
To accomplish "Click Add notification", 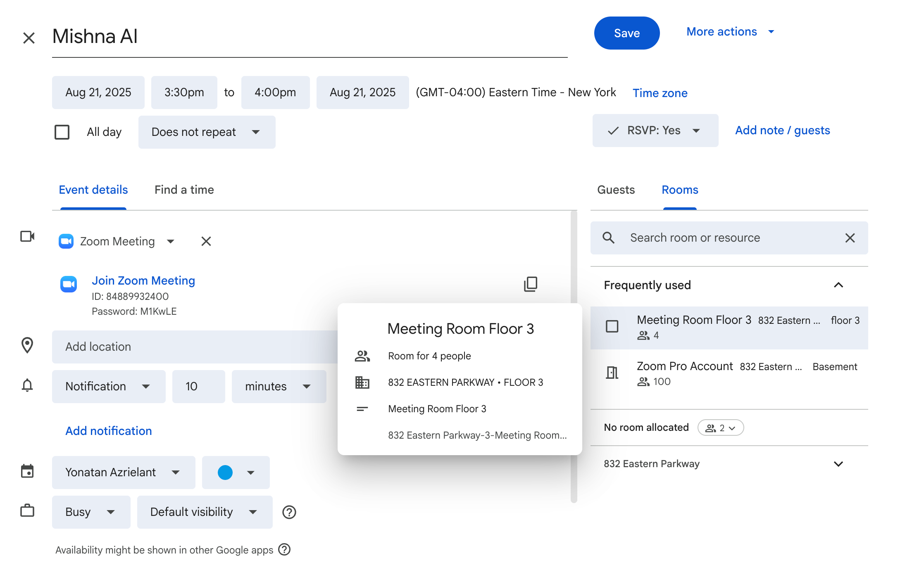I will coord(109,431).
